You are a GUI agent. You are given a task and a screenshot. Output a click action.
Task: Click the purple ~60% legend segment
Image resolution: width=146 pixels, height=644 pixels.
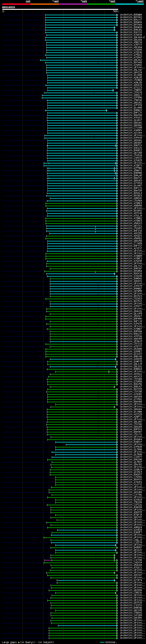tap(73, 4)
